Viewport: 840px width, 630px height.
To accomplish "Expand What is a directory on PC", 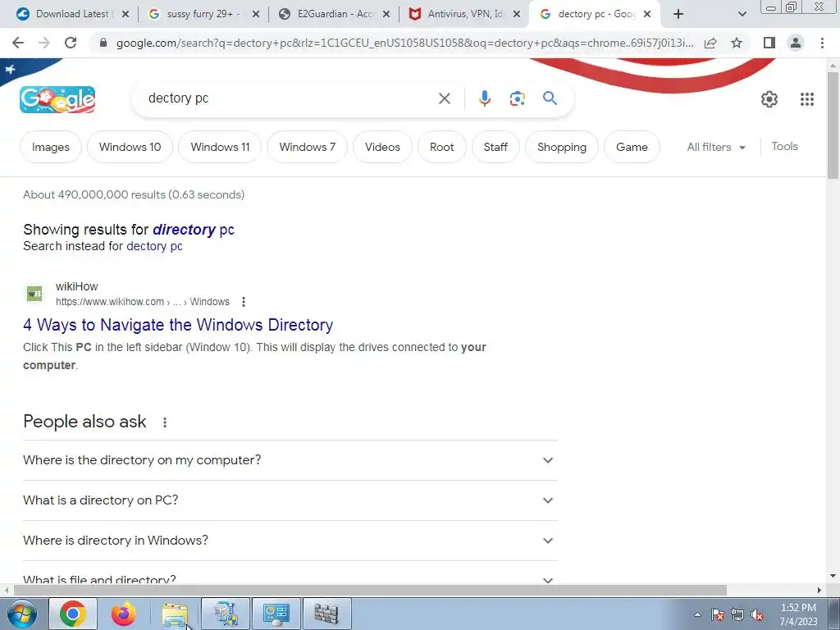I will coord(290,500).
